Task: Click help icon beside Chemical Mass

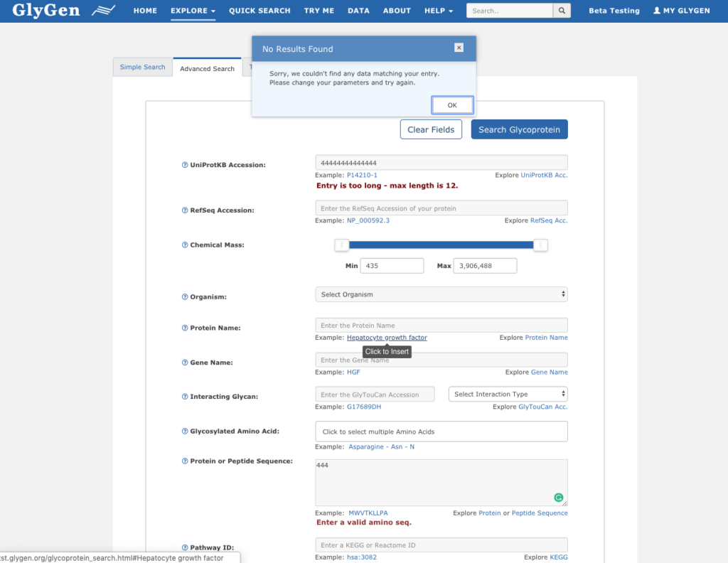Action: 185,245
